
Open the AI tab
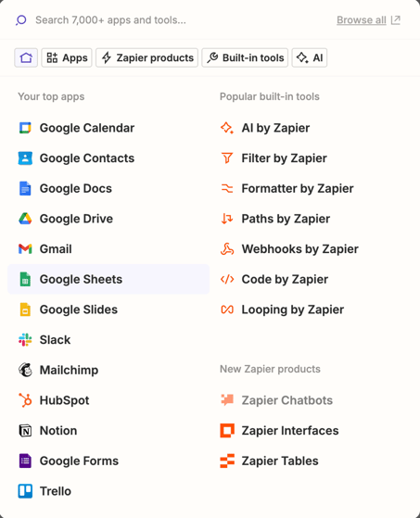[310, 57]
